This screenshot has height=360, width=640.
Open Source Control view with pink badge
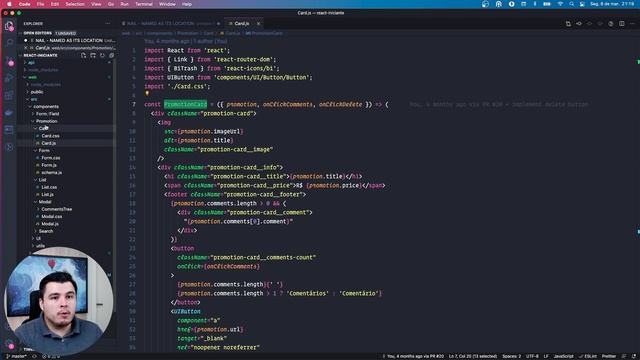pyautogui.click(x=9, y=61)
